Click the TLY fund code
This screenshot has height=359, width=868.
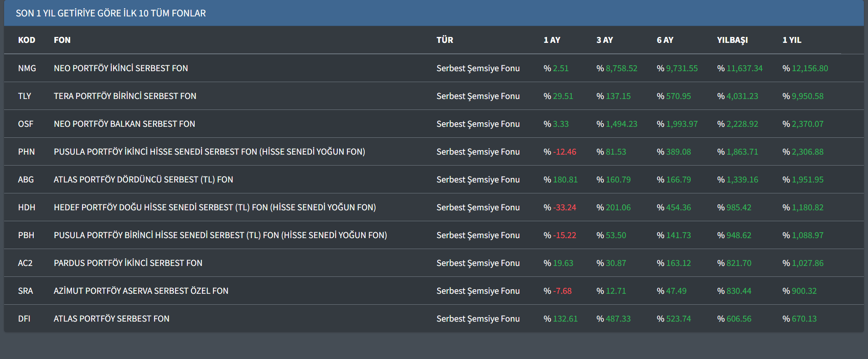25,96
